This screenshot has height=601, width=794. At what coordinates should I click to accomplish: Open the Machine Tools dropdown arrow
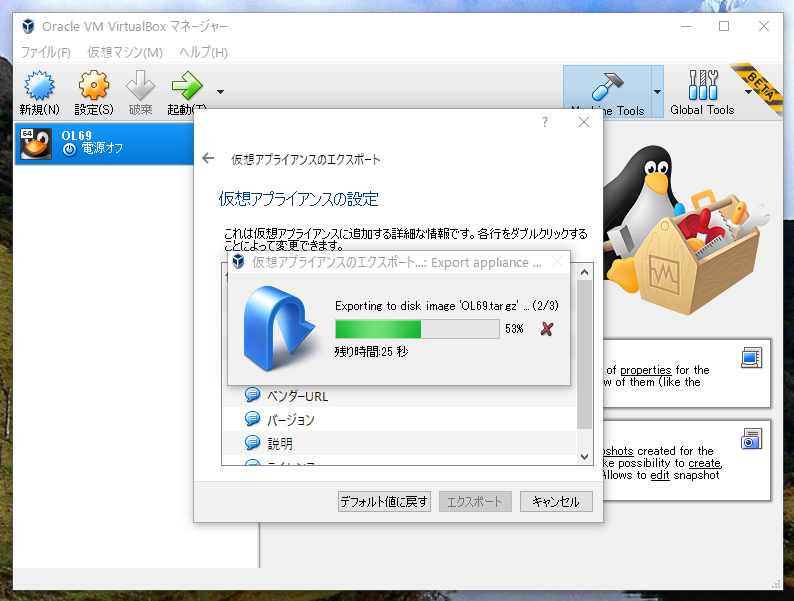click(x=657, y=92)
